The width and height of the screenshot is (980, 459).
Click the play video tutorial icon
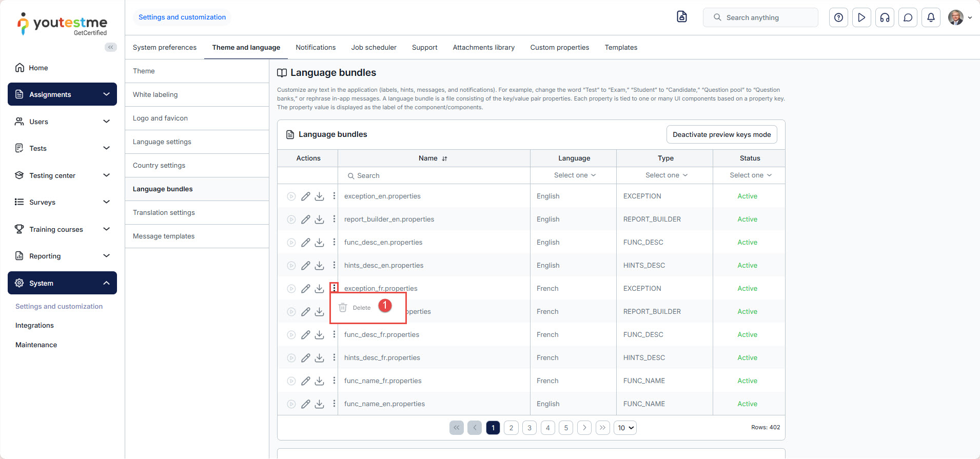(x=861, y=17)
